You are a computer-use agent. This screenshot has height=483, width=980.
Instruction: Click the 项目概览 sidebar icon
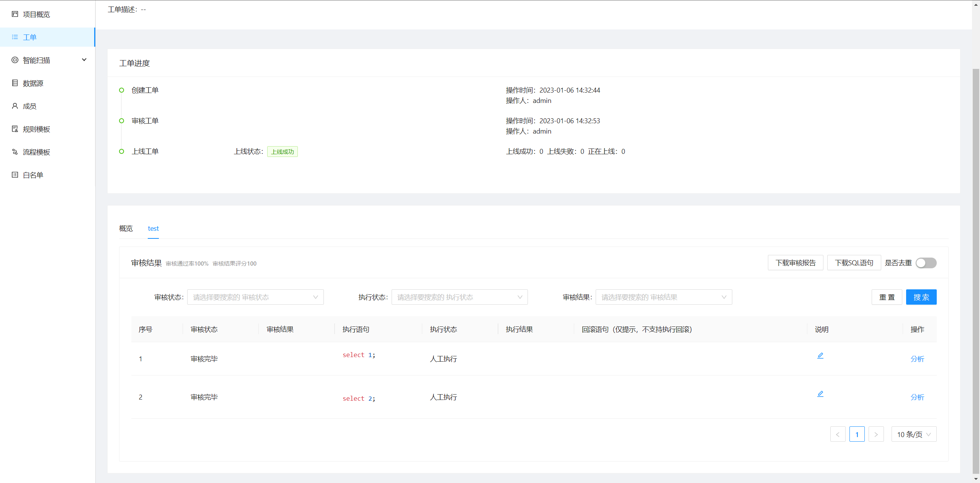click(15, 14)
